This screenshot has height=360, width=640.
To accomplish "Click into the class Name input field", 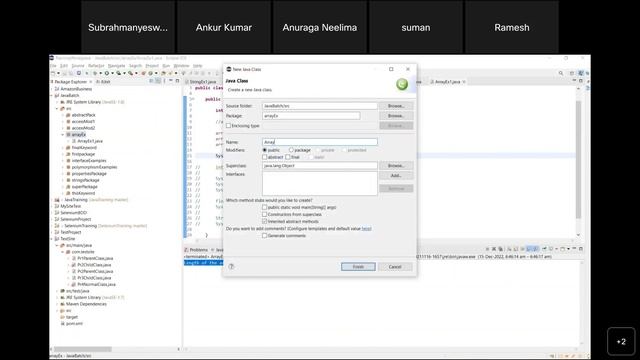I will click(x=320, y=142).
